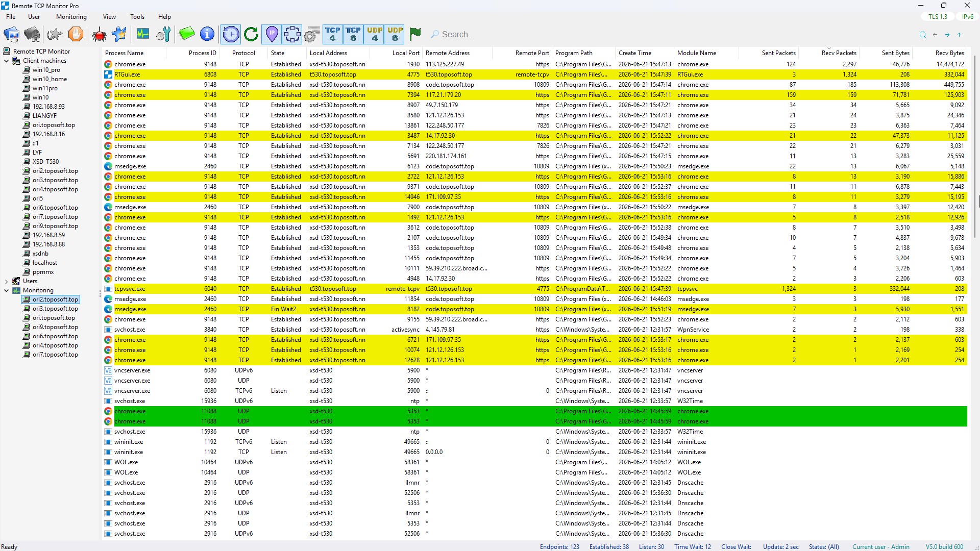Click 'Current user - Admin' in the status bar

pos(881,546)
